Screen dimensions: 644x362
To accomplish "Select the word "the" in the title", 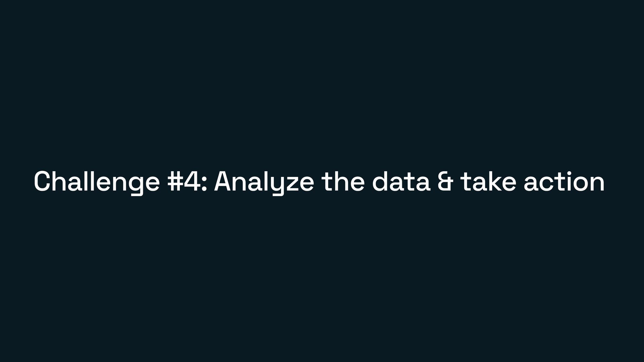I will point(343,181).
